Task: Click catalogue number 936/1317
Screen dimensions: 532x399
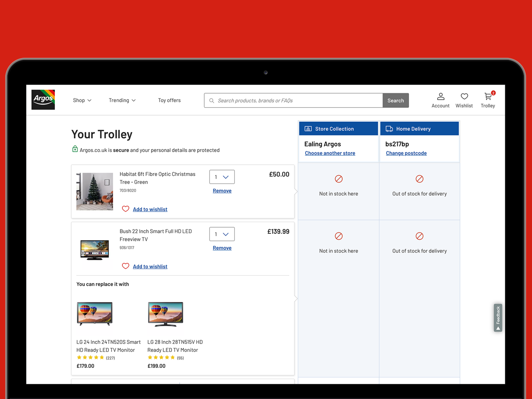Action: coord(127,248)
